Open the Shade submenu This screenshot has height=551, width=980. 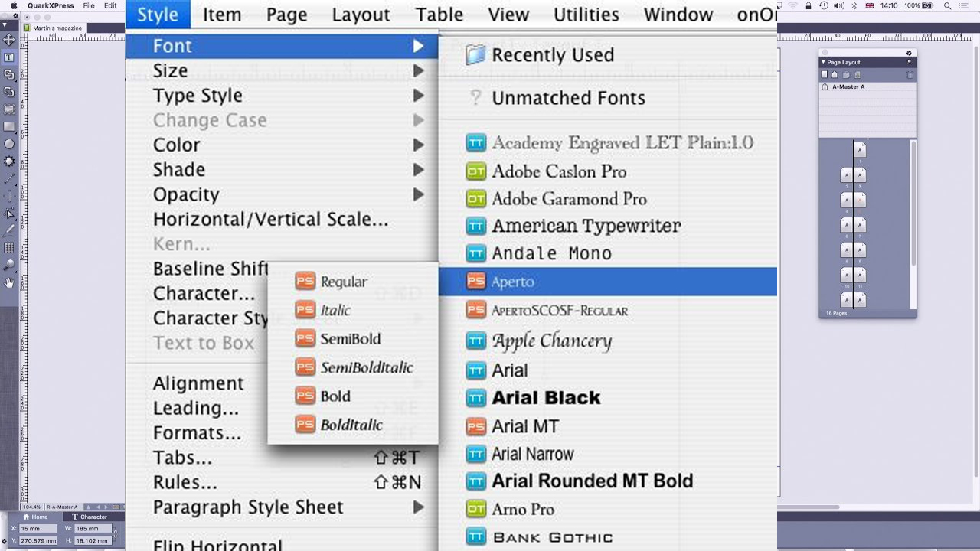tap(281, 170)
